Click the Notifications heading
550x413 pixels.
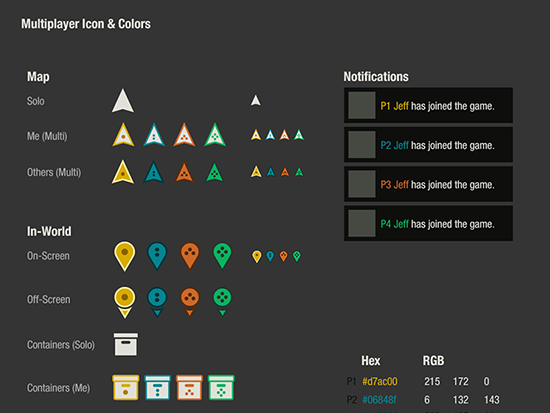tap(376, 76)
